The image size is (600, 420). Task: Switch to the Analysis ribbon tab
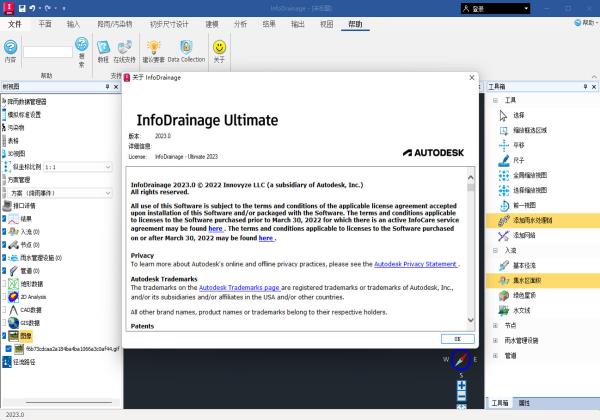tap(240, 24)
